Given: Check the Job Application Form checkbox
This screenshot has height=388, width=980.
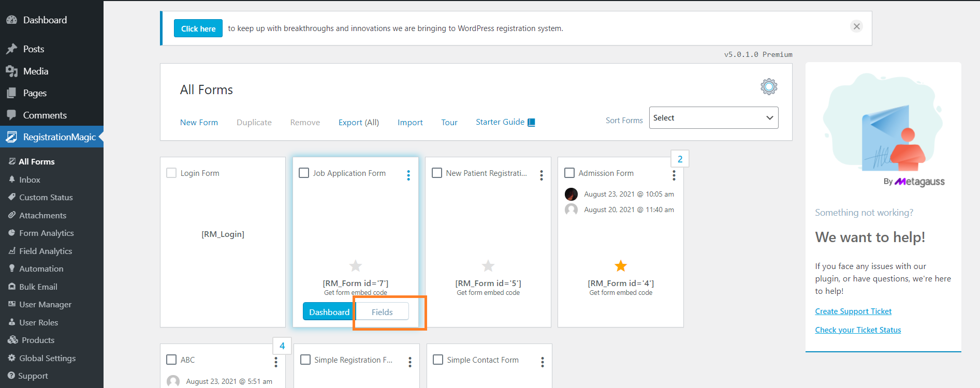Looking at the screenshot, I should click(x=304, y=173).
